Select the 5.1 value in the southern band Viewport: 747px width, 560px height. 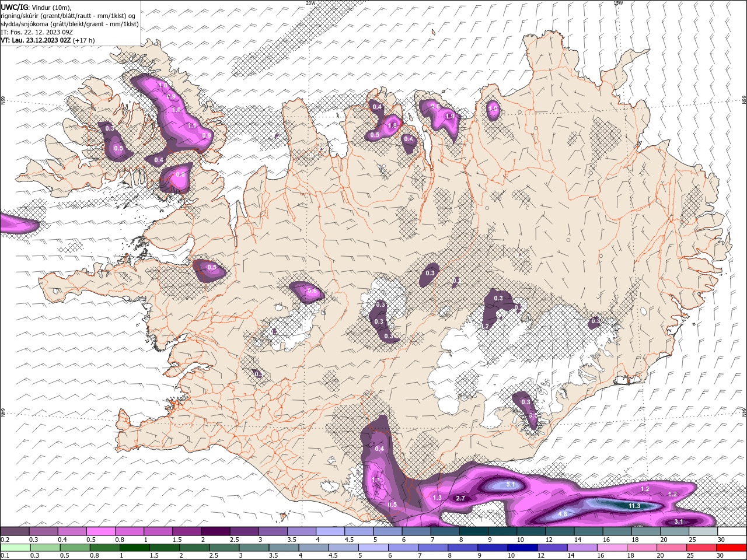[x=510, y=484]
